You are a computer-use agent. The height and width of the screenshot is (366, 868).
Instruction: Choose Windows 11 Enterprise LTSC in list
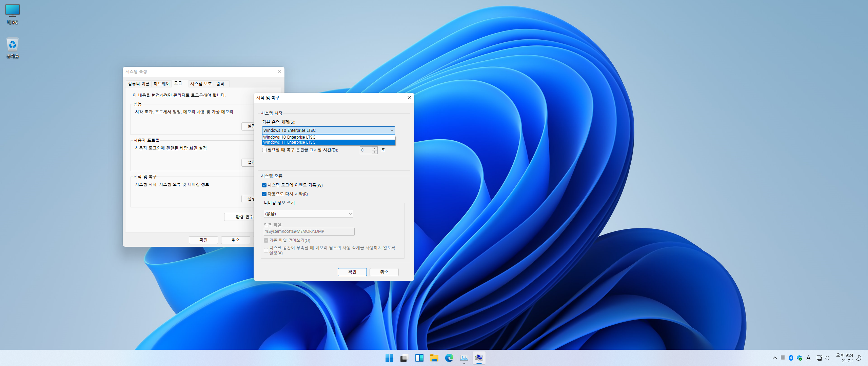click(x=328, y=142)
